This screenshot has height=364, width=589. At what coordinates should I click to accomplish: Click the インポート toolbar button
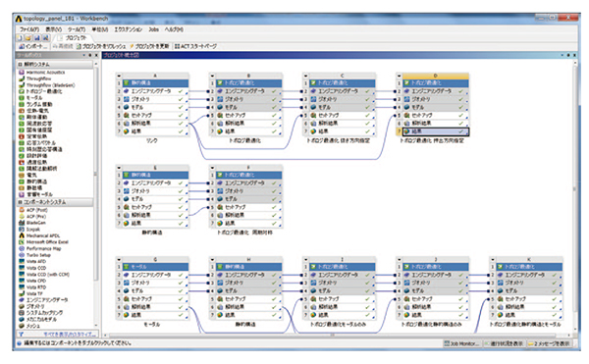click(x=33, y=46)
